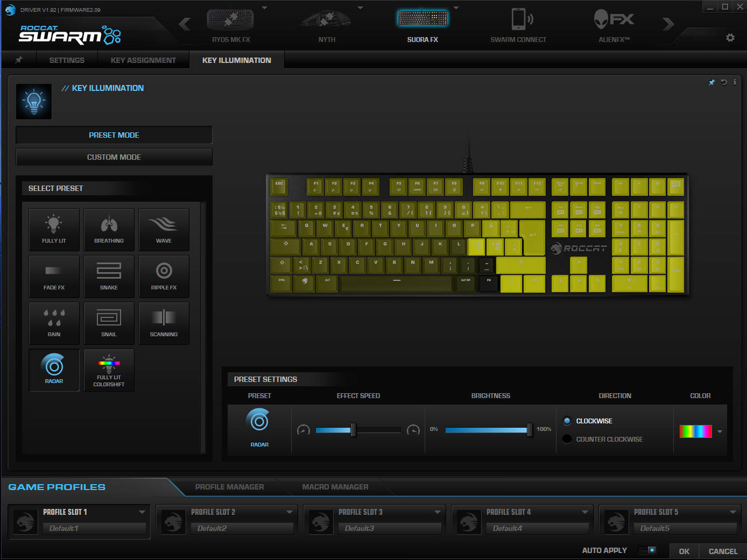Select the Wave preset
Viewport: 747px width, 560px height.
click(164, 230)
